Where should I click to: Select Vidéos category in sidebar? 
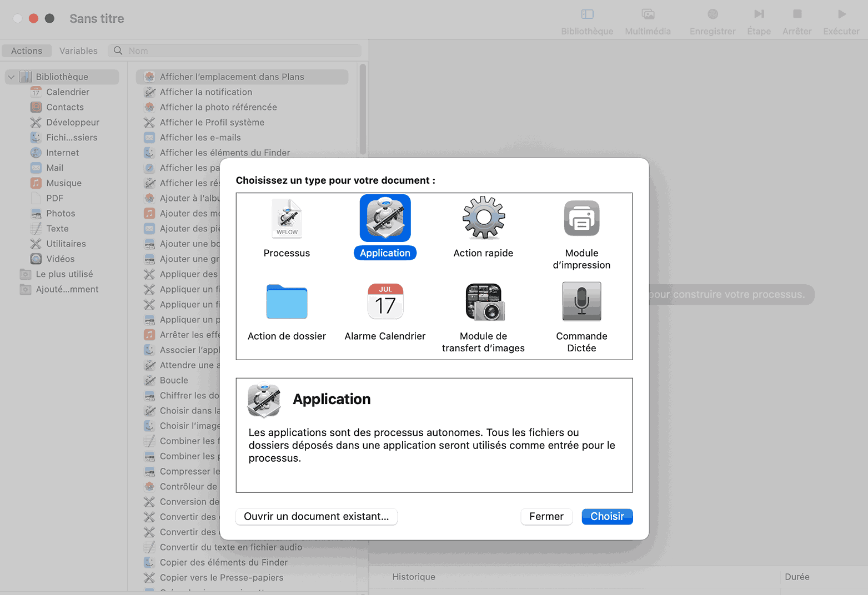pos(60,259)
